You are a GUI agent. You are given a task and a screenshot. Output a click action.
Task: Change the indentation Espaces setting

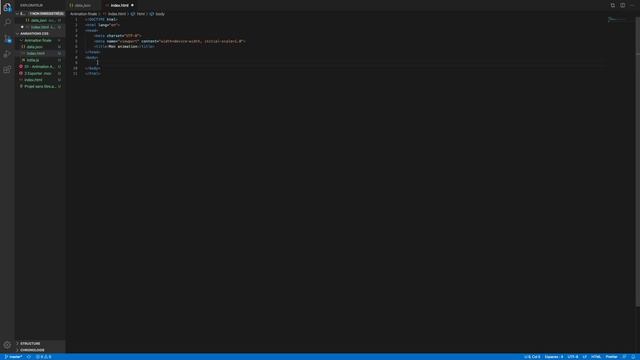click(x=553, y=357)
